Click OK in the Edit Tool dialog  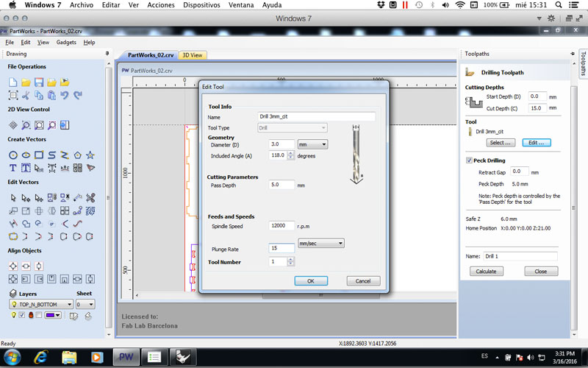point(311,281)
